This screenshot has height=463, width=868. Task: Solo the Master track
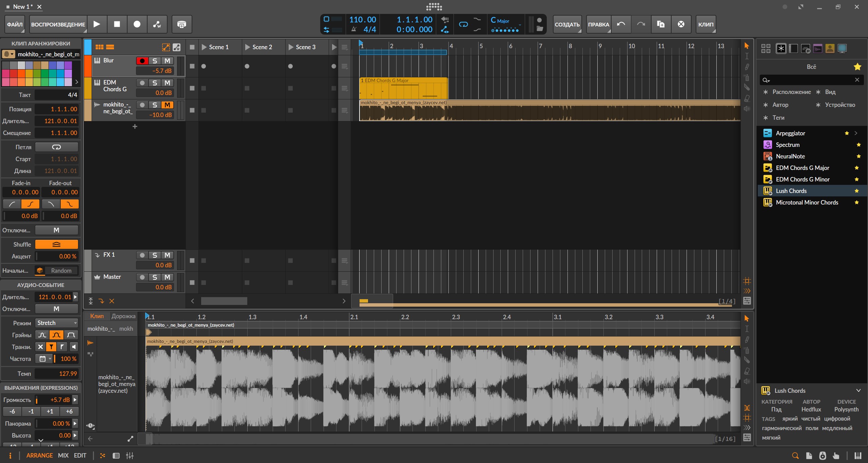(x=155, y=277)
